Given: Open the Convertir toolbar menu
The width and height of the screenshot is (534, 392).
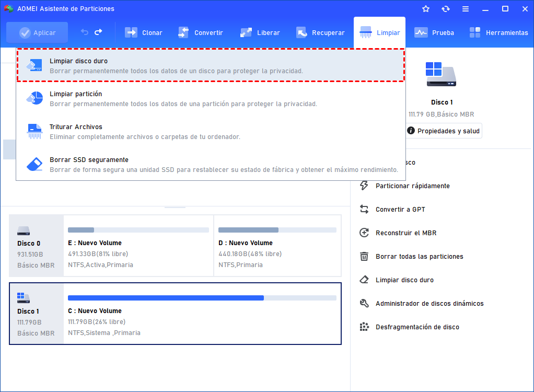Looking at the screenshot, I should tap(201, 32).
